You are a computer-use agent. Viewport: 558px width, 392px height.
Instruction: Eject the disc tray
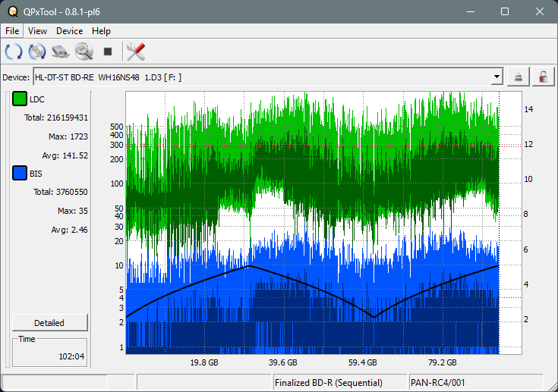pyautogui.click(x=518, y=77)
